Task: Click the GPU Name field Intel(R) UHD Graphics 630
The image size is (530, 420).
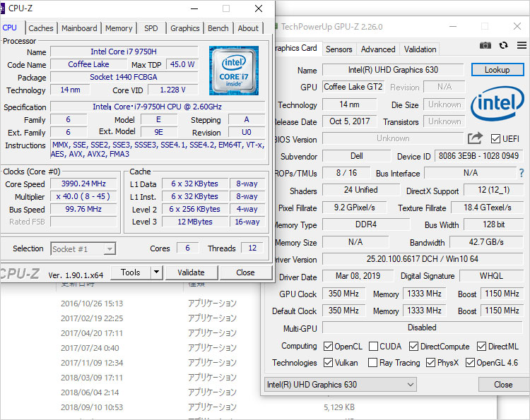Action: (x=393, y=70)
